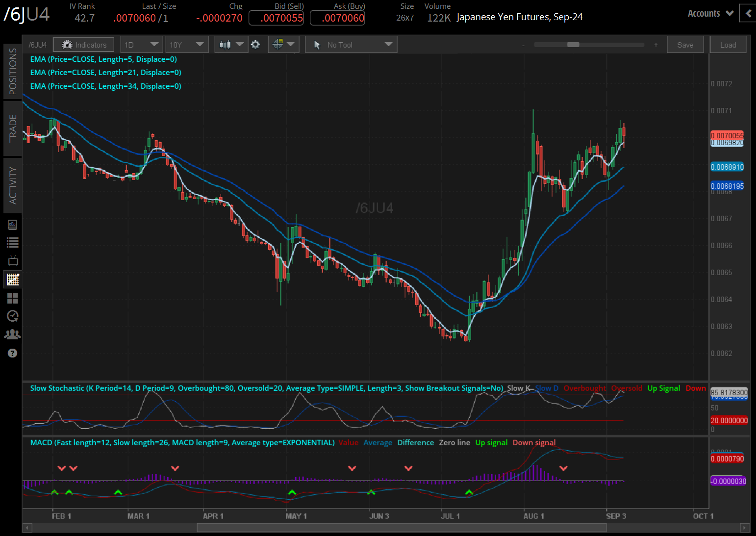Click the Bid (Sell) price button
The width and height of the screenshot is (756, 536).
(x=276, y=18)
